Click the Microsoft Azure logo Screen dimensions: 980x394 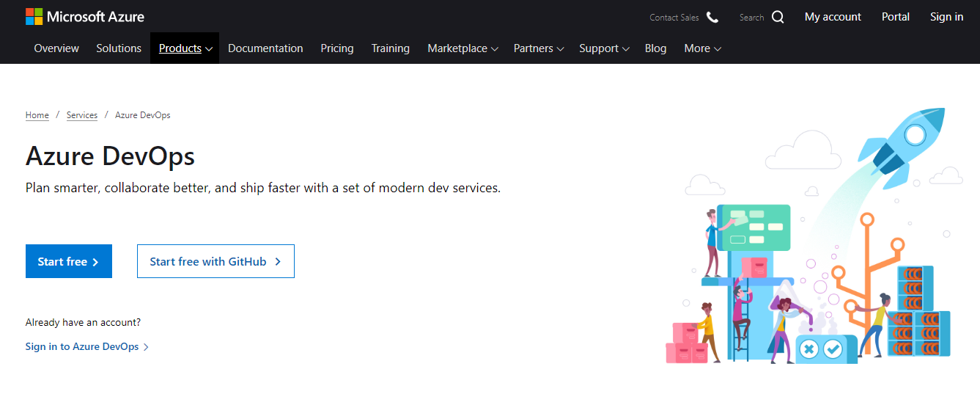tap(85, 17)
